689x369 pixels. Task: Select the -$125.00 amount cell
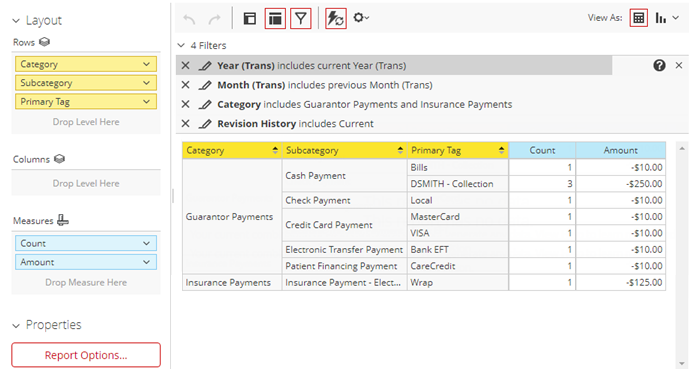point(620,282)
